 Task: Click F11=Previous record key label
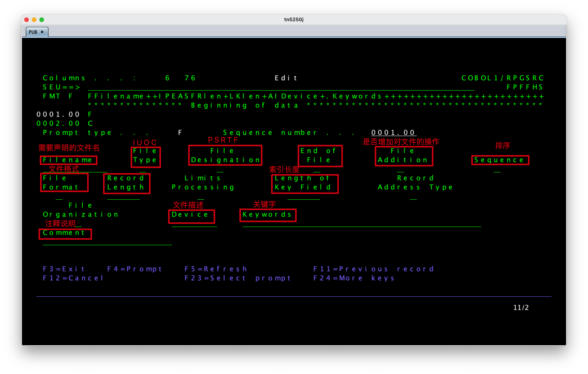point(374,269)
